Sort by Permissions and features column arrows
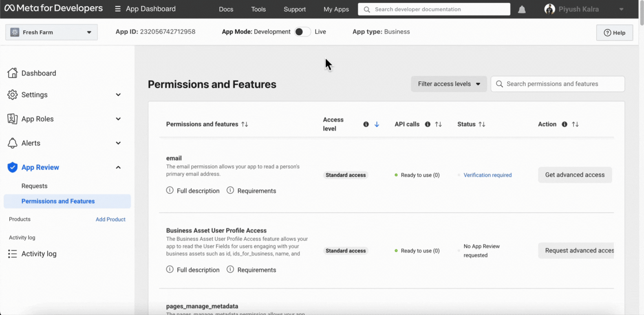The image size is (644, 315). pyautogui.click(x=245, y=124)
